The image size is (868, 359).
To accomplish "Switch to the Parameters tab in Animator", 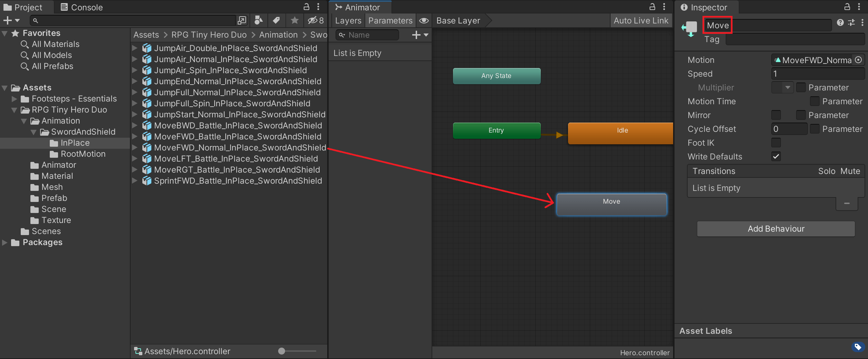I will click(390, 21).
